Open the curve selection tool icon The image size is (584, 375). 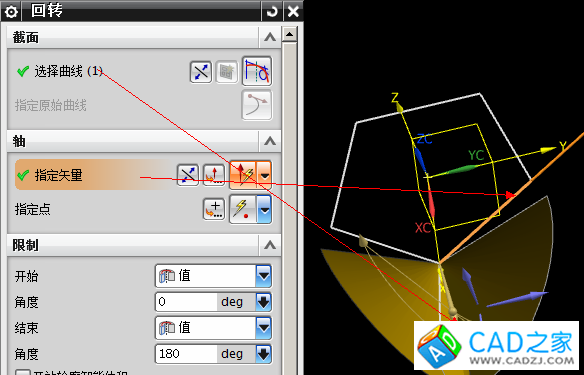[257, 71]
